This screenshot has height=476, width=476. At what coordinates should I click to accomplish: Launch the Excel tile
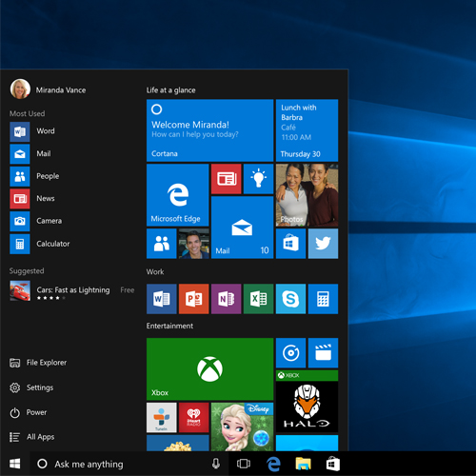258,299
